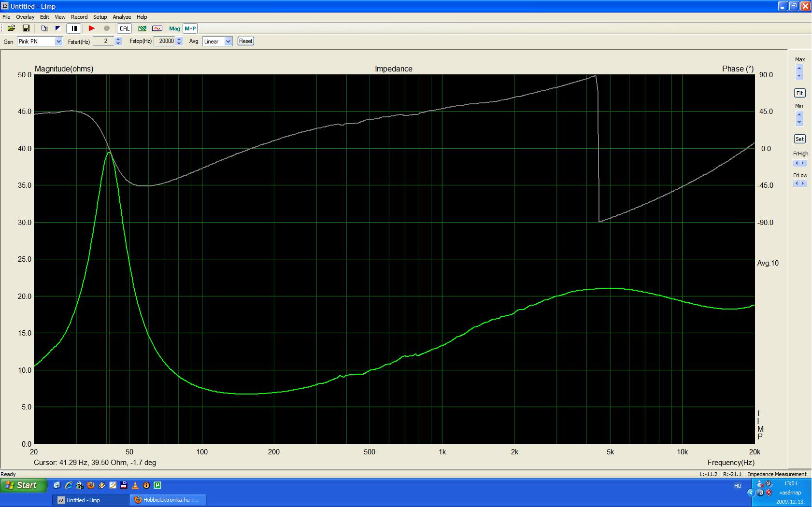
Task: Open the Record menu
Action: click(x=79, y=17)
